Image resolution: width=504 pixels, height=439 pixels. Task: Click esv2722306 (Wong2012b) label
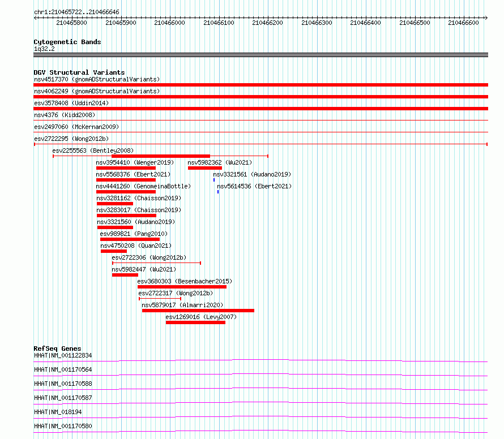click(x=149, y=257)
